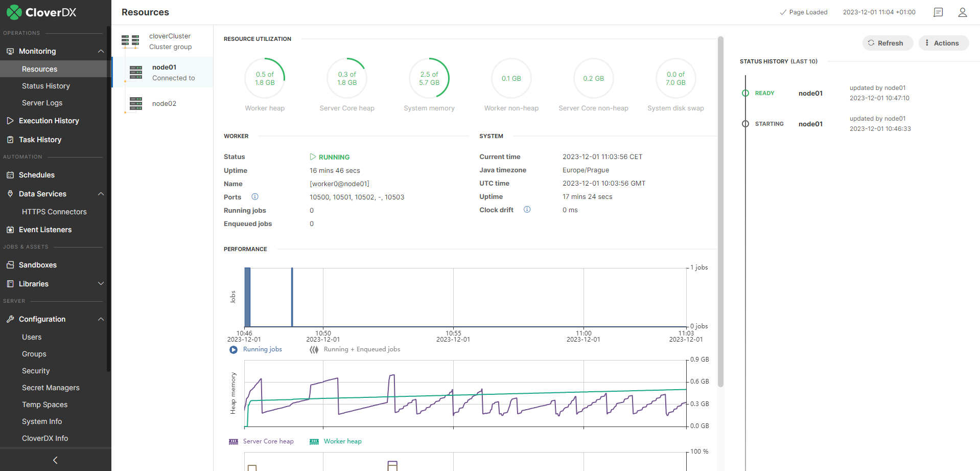
Task: Click the Refresh button
Action: [x=888, y=43]
